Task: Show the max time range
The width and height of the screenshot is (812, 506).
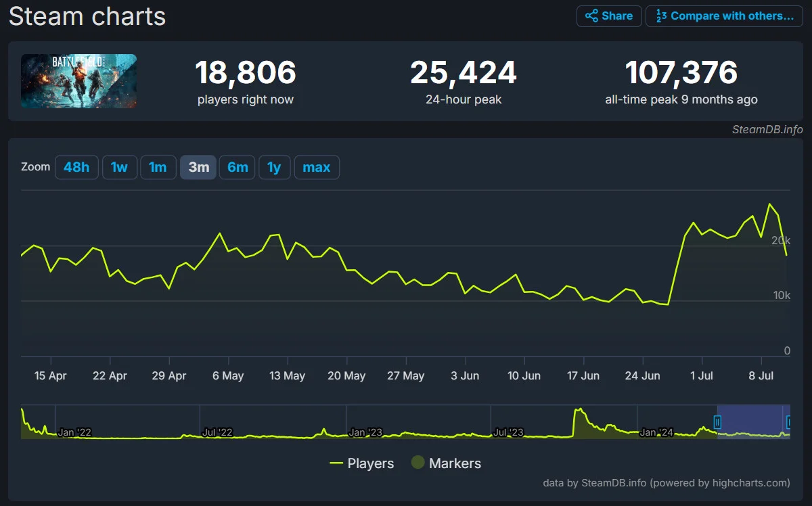Action: click(x=317, y=167)
